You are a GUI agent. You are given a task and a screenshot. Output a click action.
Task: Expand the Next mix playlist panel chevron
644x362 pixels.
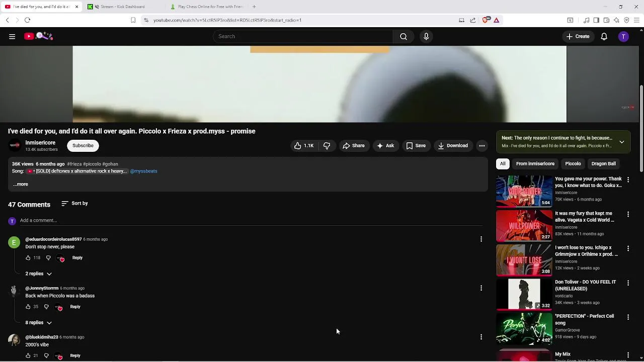tap(622, 142)
